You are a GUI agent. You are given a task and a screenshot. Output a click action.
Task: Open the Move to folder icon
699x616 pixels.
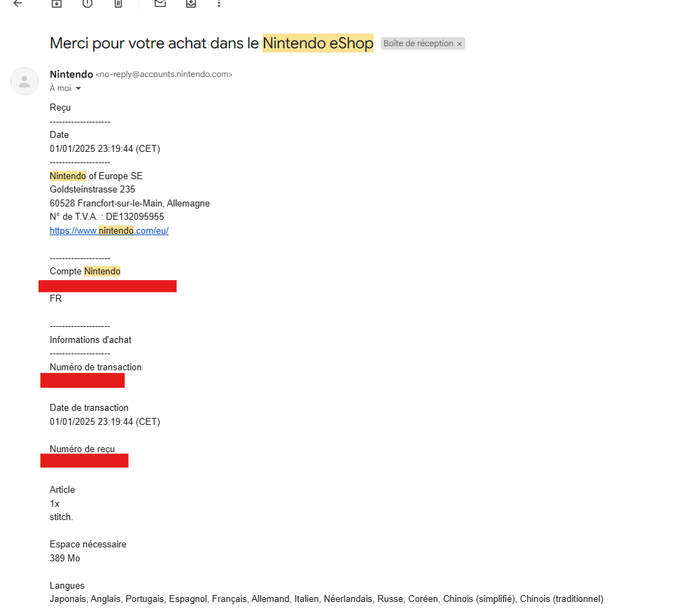click(191, 3)
